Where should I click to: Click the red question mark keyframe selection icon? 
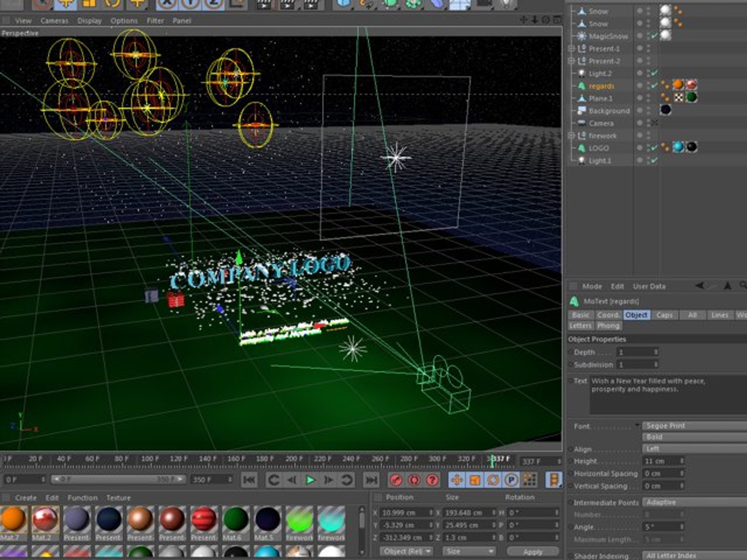coord(432,480)
